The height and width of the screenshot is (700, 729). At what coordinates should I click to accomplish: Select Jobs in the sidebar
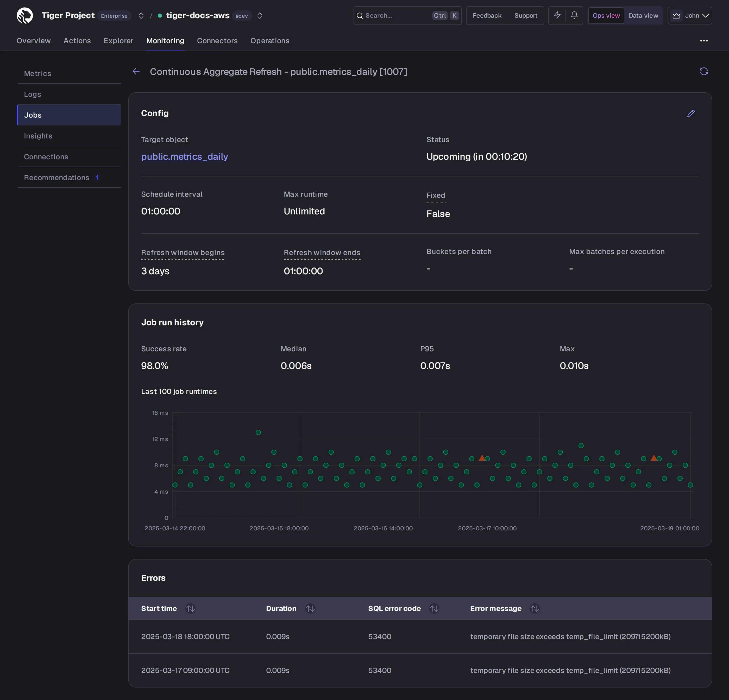click(x=69, y=115)
